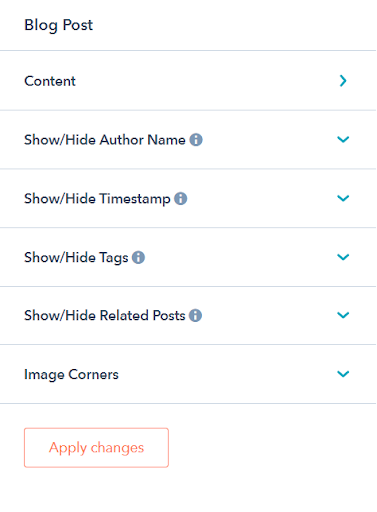The image size is (377, 512).
Task: Select the Show/Hide Timestamp label
Action: (x=97, y=199)
